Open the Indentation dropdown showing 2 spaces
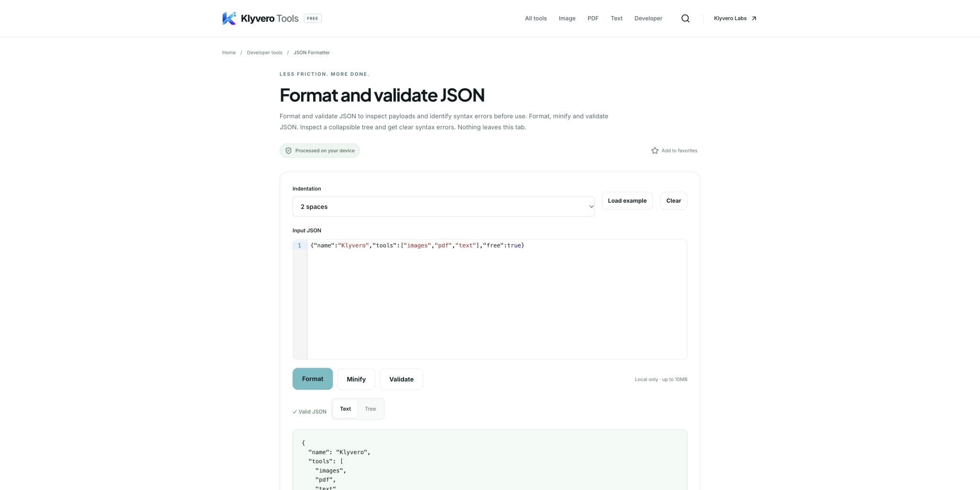980x490 pixels. 443,207
